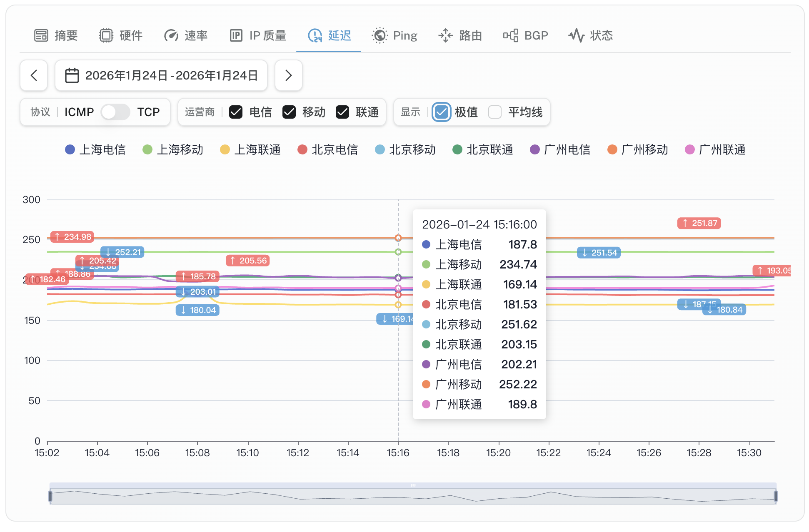The width and height of the screenshot is (809, 532).
Task: Toggle the 广州联通 legend entry
Action: tap(715, 150)
